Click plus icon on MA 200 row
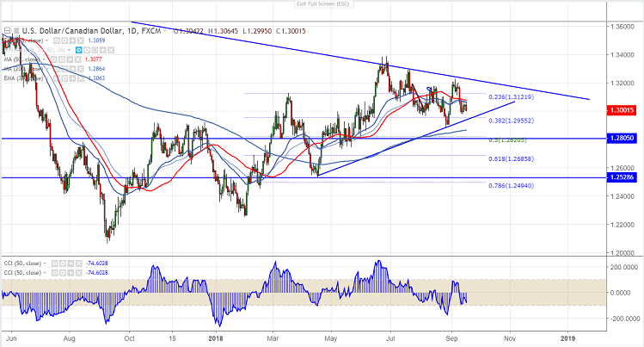 73,69
